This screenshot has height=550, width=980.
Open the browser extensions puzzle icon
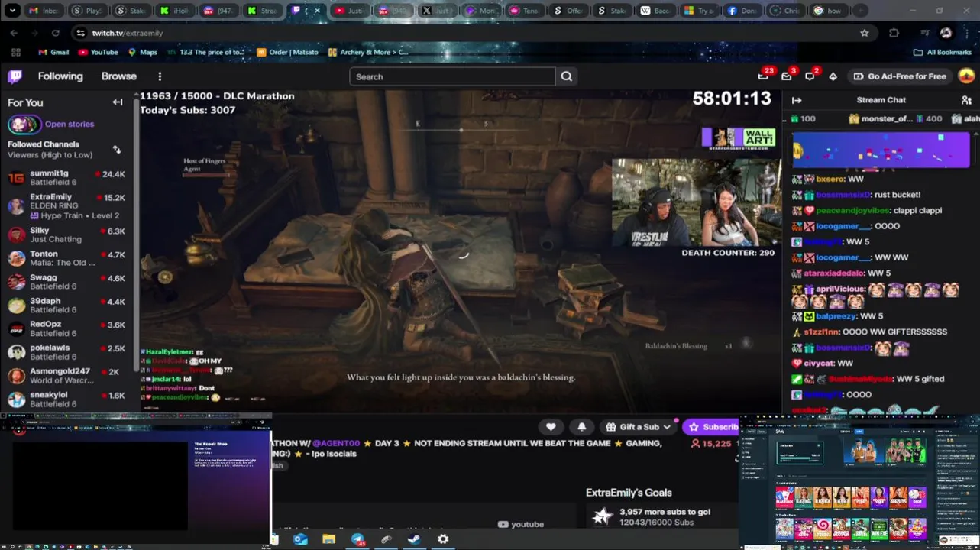894,33
